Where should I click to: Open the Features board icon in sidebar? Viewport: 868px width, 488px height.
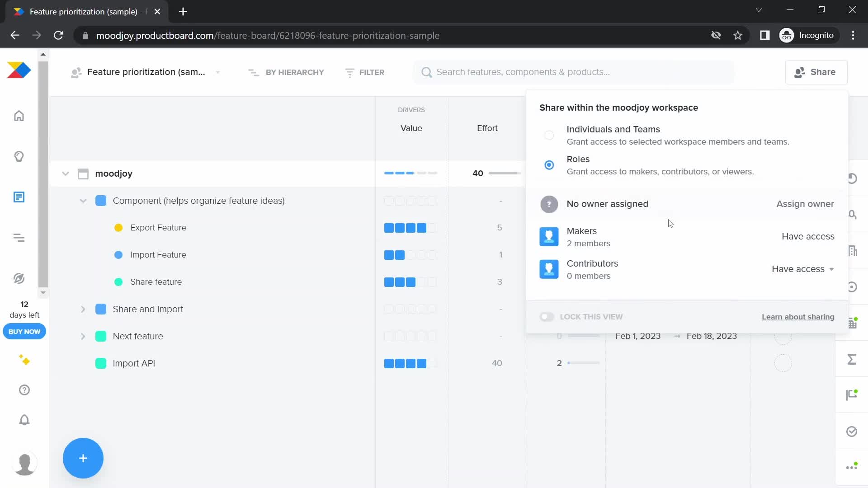click(x=19, y=197)
